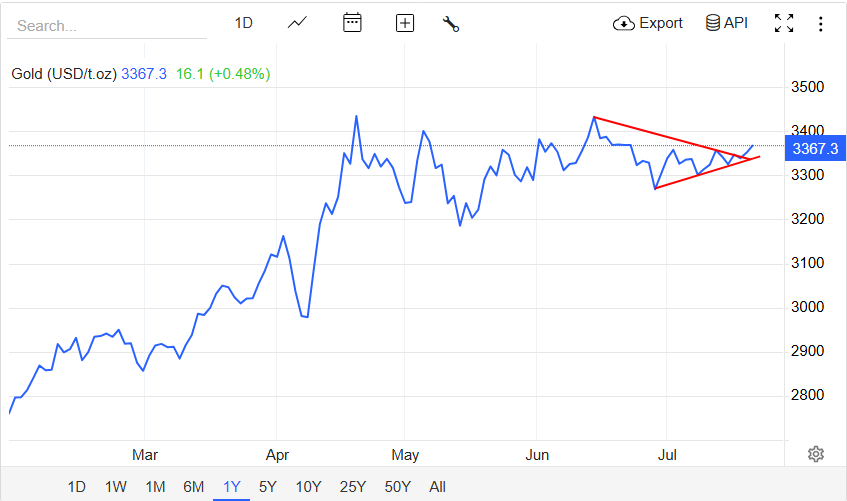Click the Jun label on time axis
The image size is (847, 501).
pos(537,455)
